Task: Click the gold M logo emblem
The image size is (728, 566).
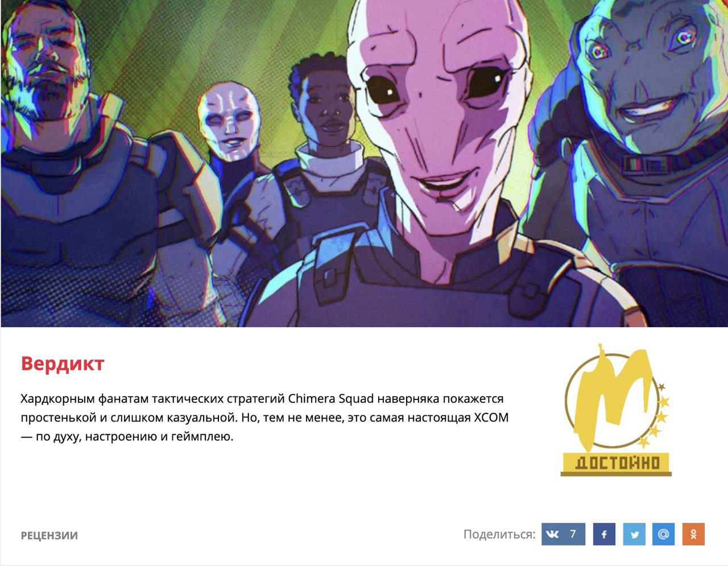Action: point(611,395)
